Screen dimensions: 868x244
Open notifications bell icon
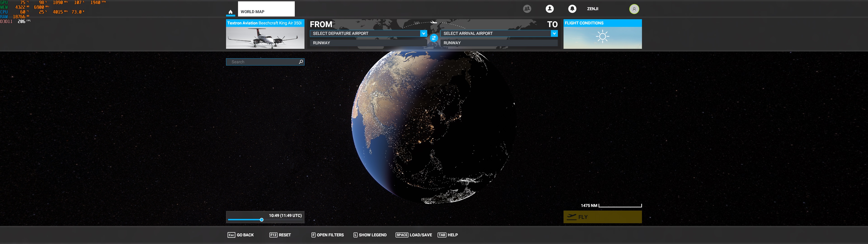572,9
